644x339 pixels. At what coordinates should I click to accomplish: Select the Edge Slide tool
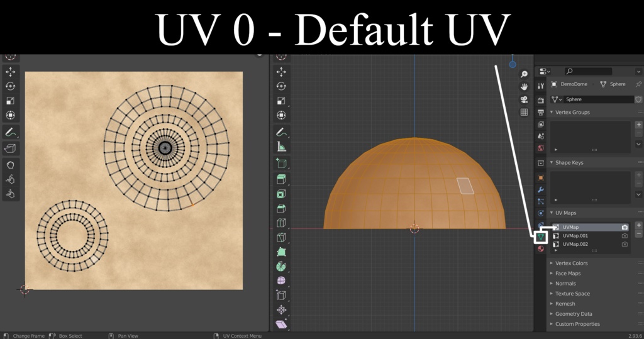coord(281,295)
